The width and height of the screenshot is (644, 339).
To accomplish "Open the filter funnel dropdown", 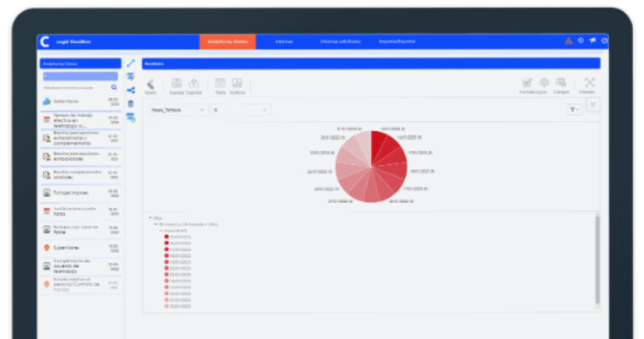I will tap(574, 110).
